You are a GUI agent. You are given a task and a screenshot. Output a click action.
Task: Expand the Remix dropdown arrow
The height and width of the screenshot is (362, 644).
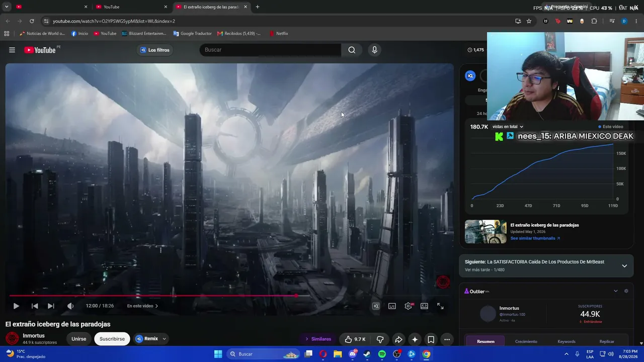pyautogui.click(x=165, y=339)
